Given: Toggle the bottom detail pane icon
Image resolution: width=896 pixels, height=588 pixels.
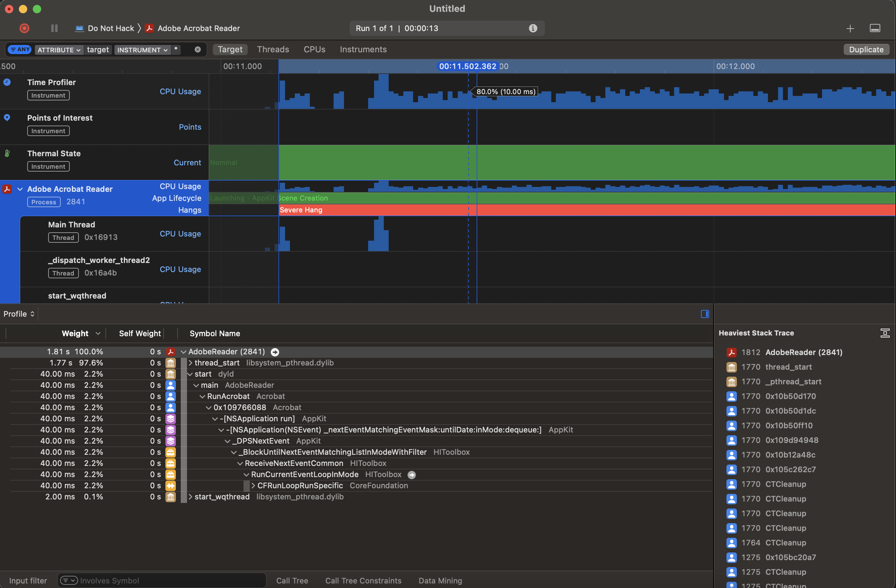Looking at the screenshot, I should 874,29.
